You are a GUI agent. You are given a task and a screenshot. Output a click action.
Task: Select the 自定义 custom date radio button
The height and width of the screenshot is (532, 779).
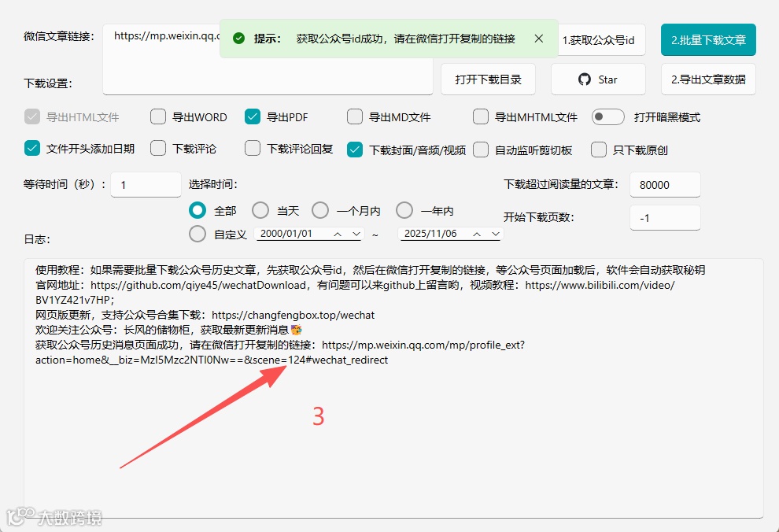point(198,234)
